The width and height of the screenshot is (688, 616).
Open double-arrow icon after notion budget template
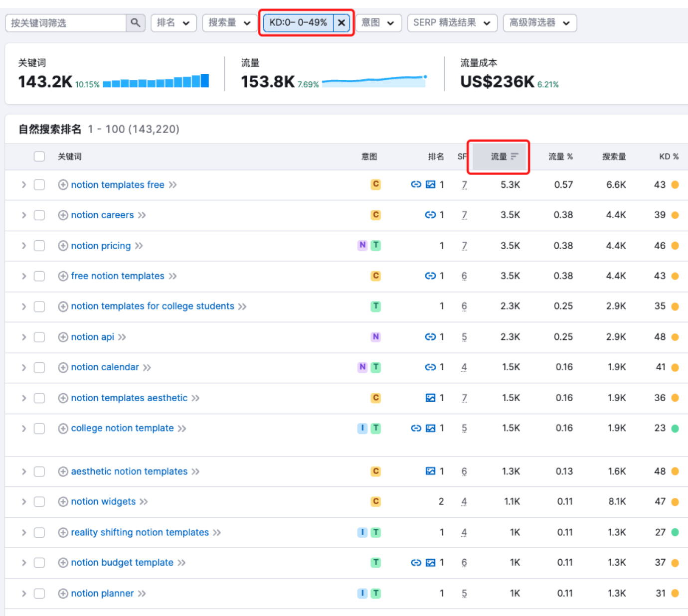click(181, 563)
